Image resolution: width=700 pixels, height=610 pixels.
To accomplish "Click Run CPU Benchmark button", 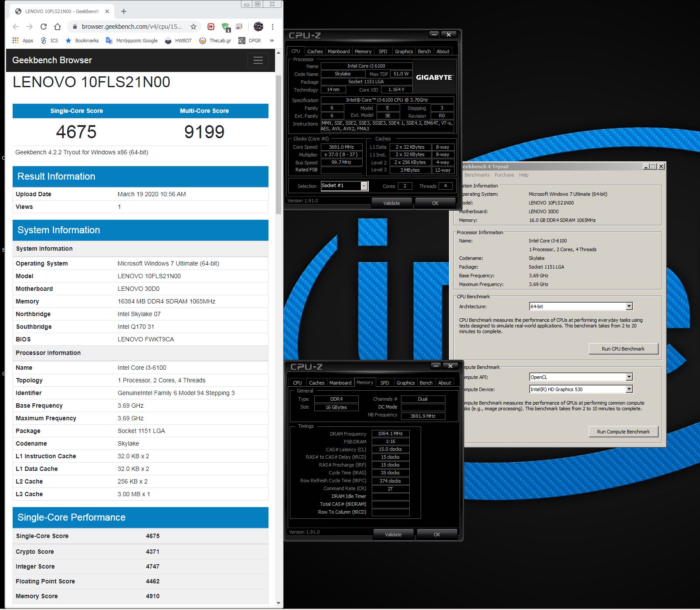I will [x=623, y=349].
